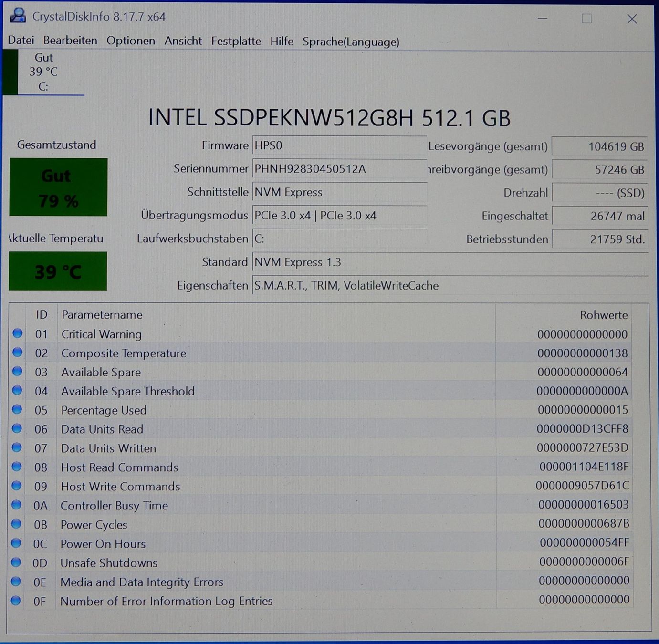Click the CrystalDiskInfo title bar app icon
659x644 pixels.
(18, 16)
